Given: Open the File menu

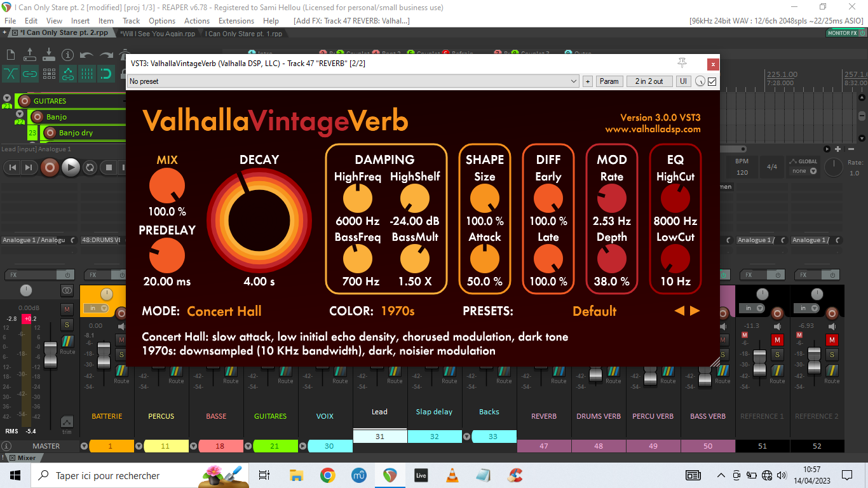Looking at the screenshot, I should pyautogui.click(x=10, y=20).
